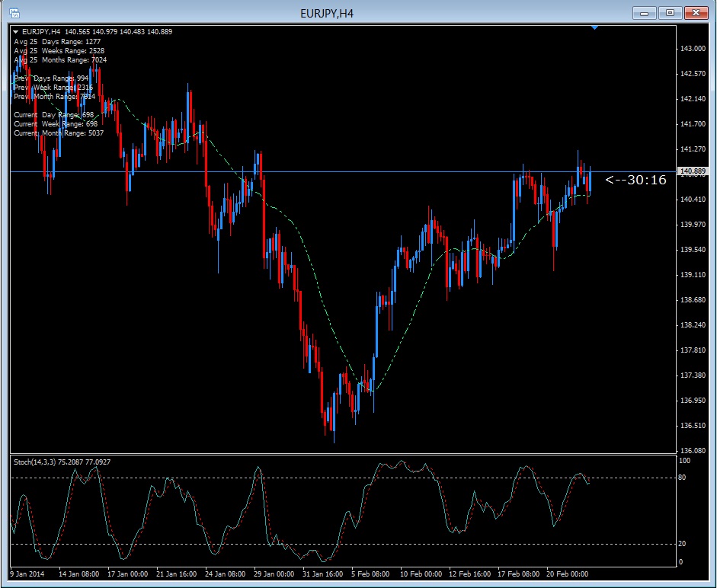This screenshot has height=588, width=717.
Task: Click the stochastic 20 level value
Action: point(684,543)
